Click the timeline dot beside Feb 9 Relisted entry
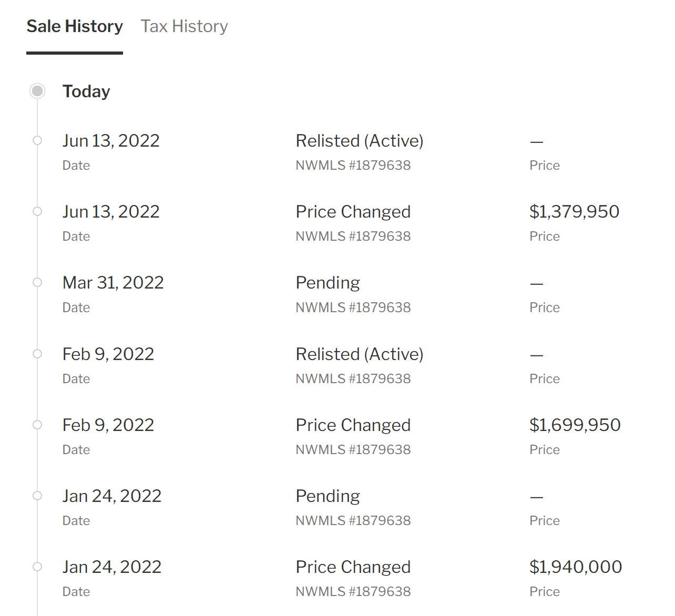The width and height of the screenshot is (675, 616). pos(37,354)
